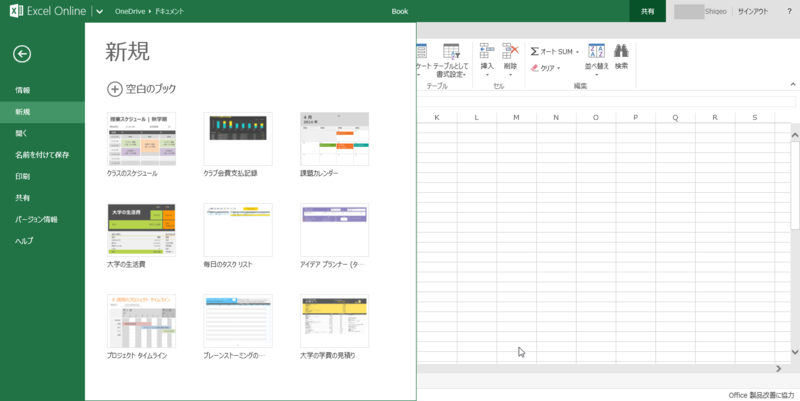Select column S header
The image size is (800, 401).
[x=755, y=117]
